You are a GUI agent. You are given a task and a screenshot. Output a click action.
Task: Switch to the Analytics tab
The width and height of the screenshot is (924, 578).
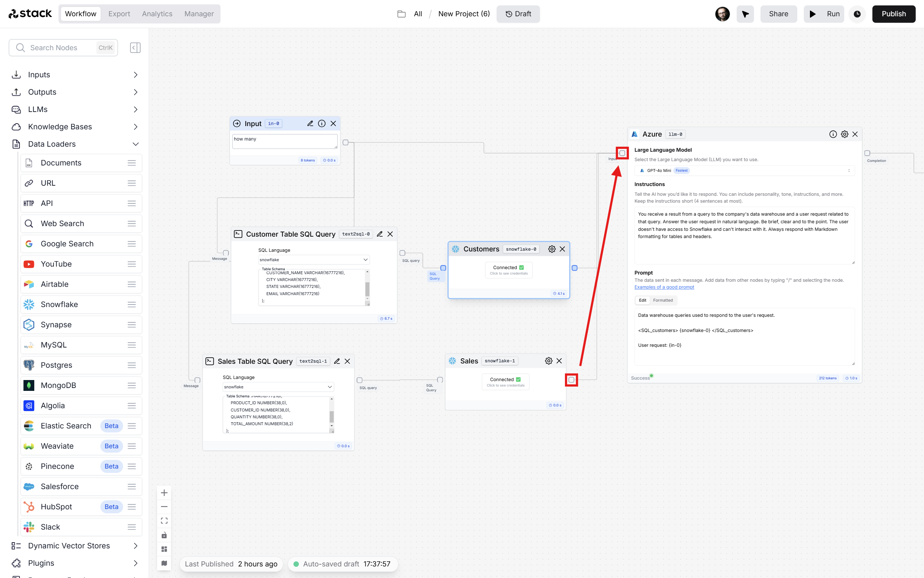pos(157,14)
